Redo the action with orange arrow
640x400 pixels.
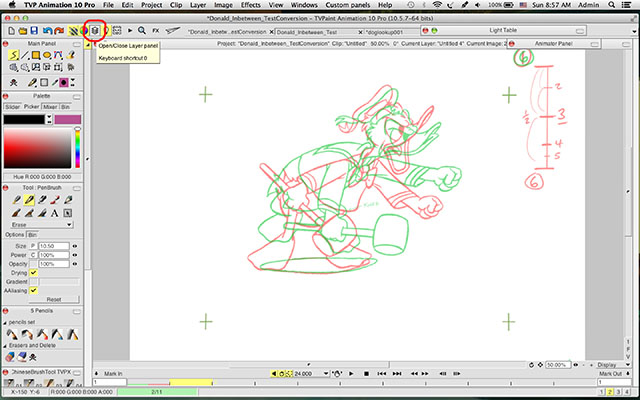point(59,31)
